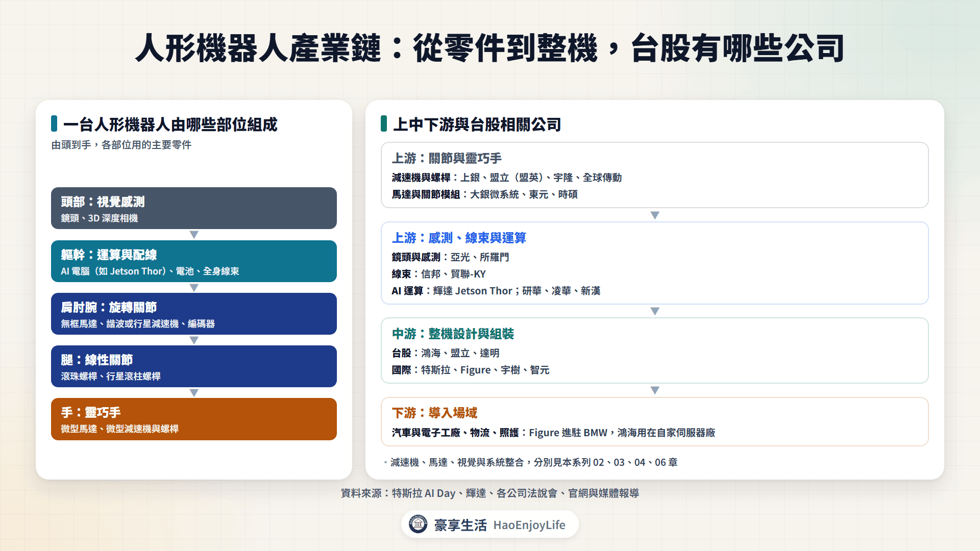This screenshot has width=980, height=551.
Task: Click the 資料來源 source credit line
Action: pos(490,493)
